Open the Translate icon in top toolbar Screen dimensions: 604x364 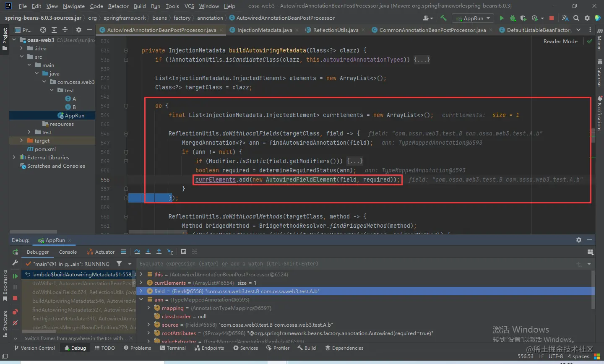[x=565, y=18]
